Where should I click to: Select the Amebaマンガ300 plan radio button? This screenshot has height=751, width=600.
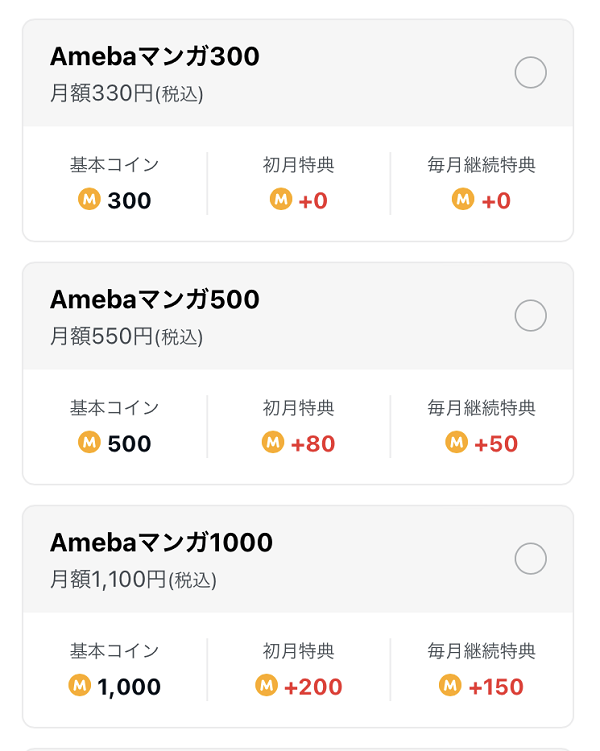(531, 72)
